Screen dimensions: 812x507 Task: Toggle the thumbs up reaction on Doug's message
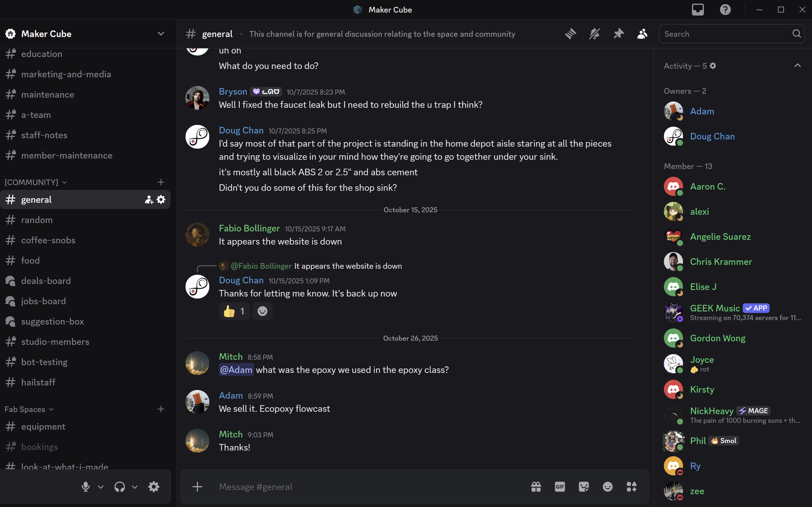(x=234, y=311)
